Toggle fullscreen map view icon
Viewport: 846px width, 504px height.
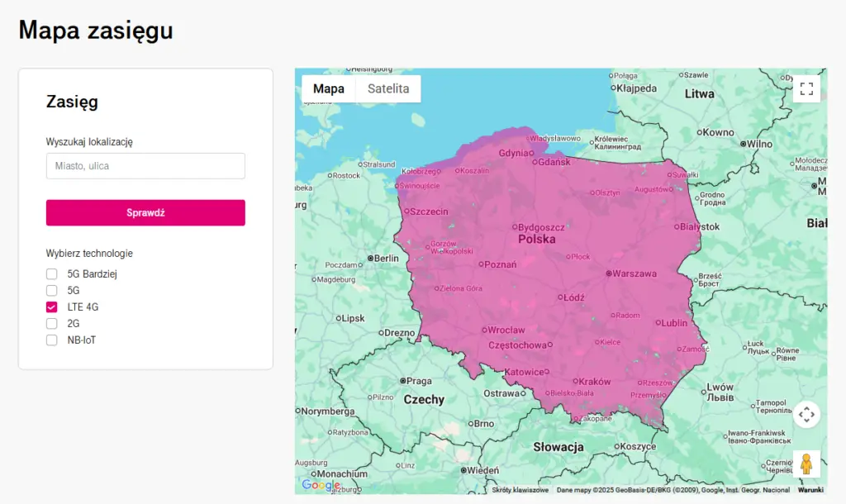806,88
